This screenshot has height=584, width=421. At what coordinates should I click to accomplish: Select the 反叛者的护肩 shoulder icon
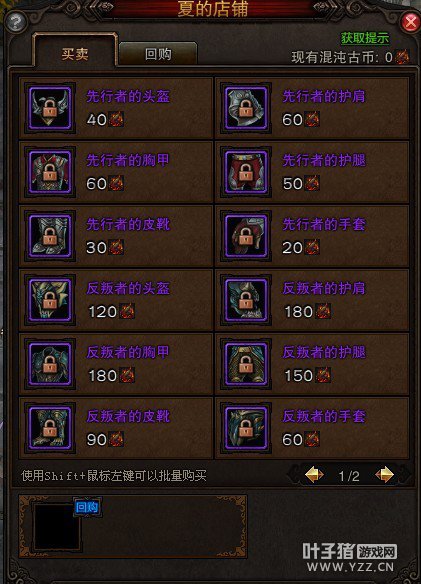coord(246,300)
